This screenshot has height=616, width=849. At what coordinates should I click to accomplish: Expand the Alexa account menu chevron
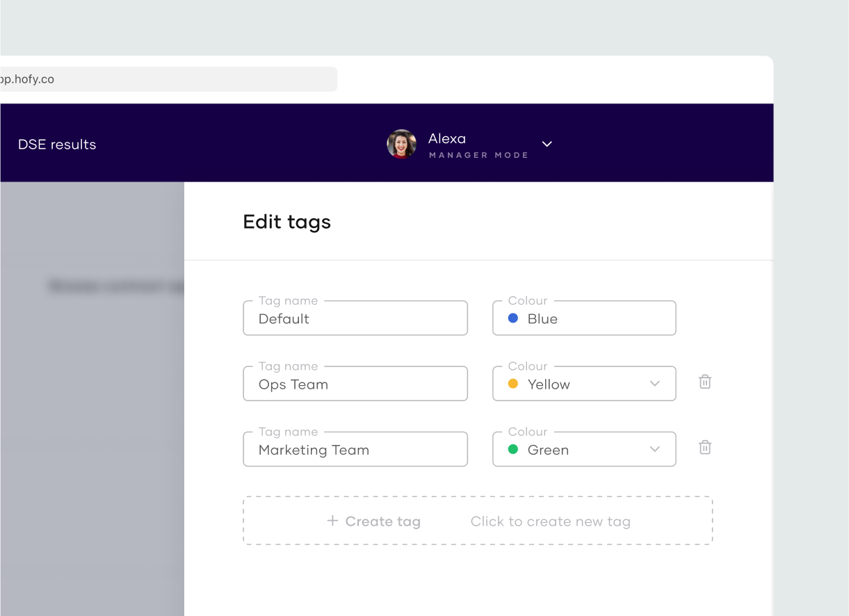[547, 144]
